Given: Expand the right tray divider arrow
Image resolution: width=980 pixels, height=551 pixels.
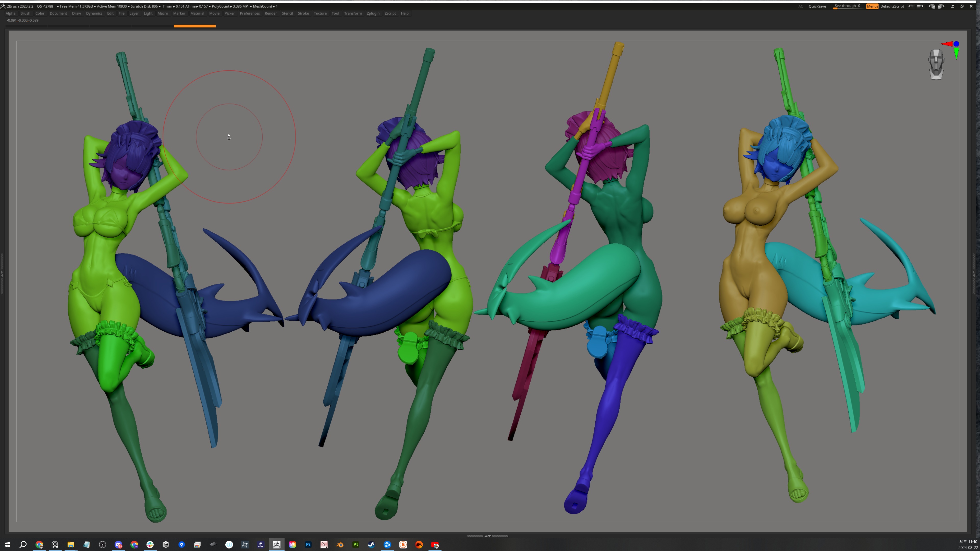Looking at the screenshot, I should 974,273.
